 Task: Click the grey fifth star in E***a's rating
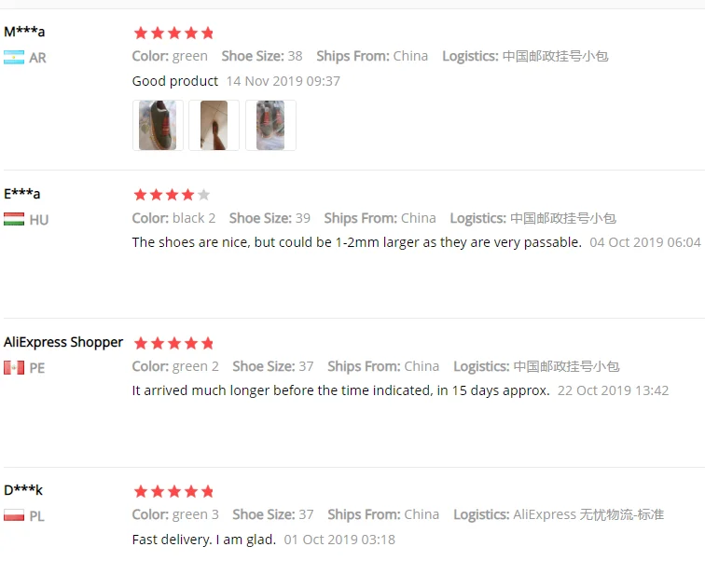203,195
